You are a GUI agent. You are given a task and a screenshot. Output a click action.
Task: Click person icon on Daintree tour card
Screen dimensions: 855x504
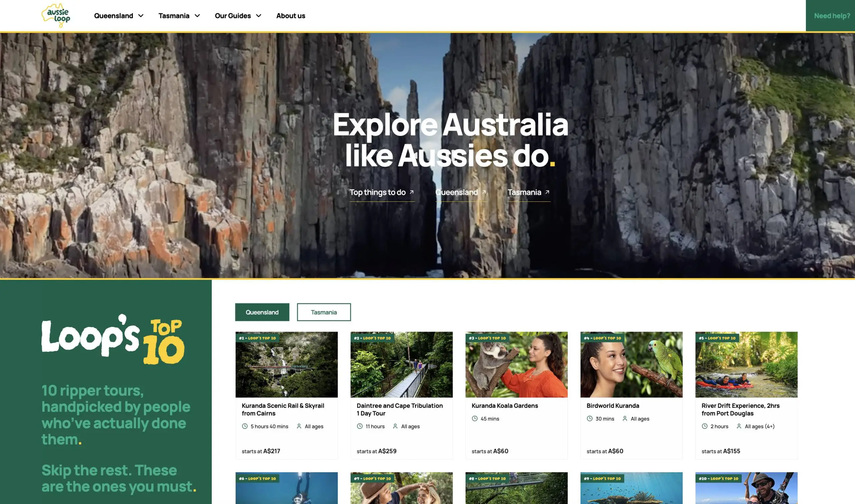[x=395, y=426]
